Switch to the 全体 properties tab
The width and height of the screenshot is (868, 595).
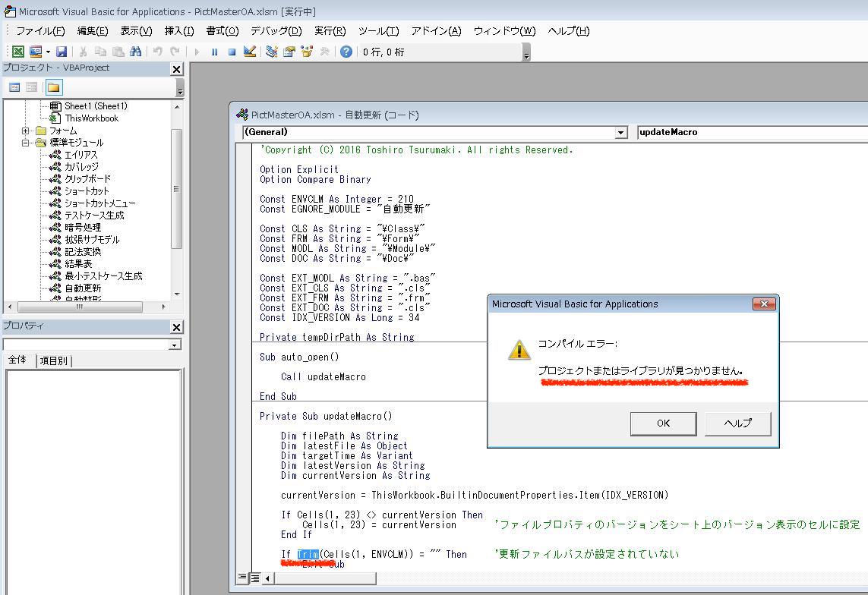click(17, 360)
